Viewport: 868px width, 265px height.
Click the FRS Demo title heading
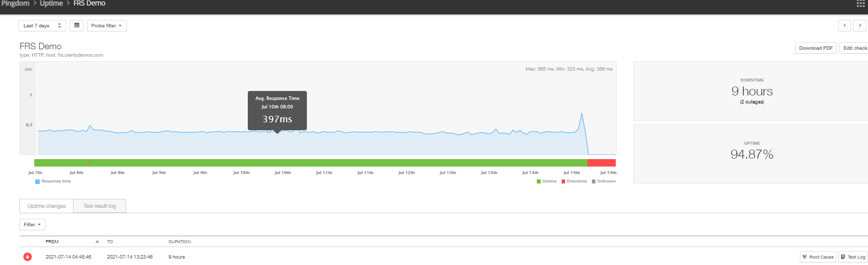tap(41, 46)
